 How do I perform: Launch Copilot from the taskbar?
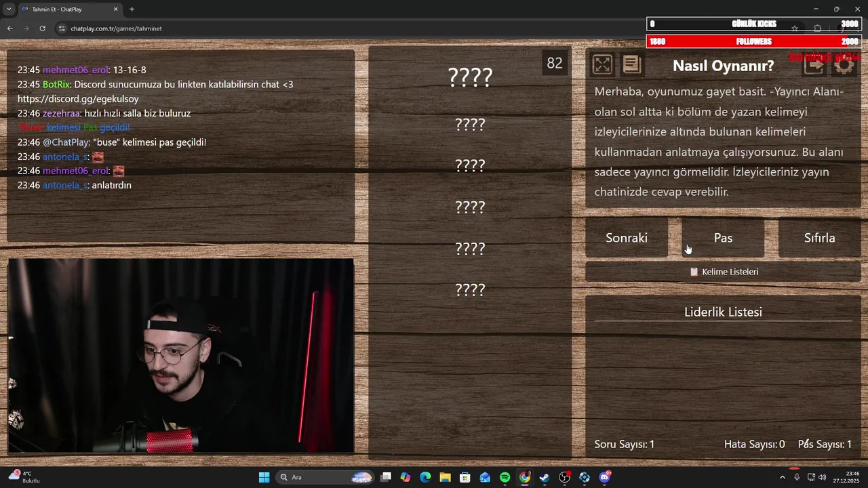click(406, 477)
